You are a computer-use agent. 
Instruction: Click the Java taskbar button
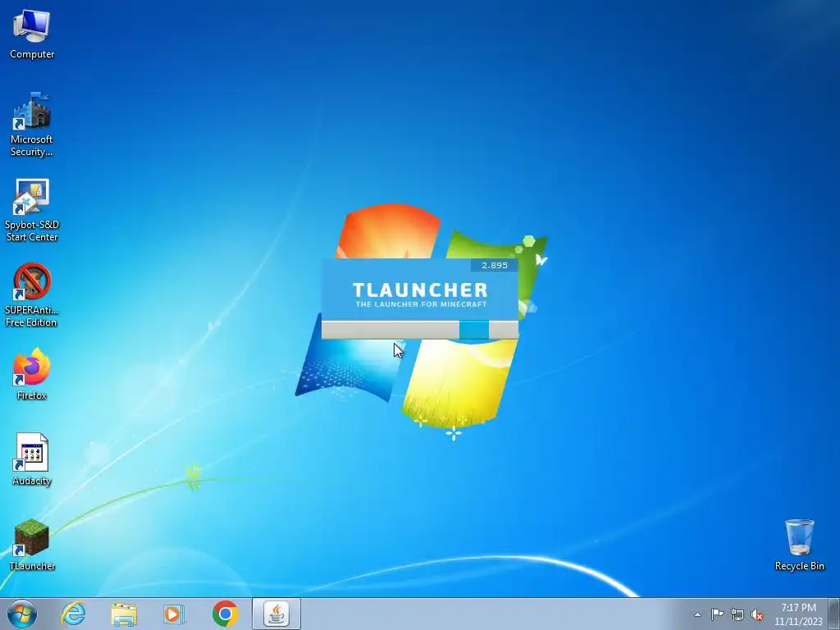pos(276,614)
